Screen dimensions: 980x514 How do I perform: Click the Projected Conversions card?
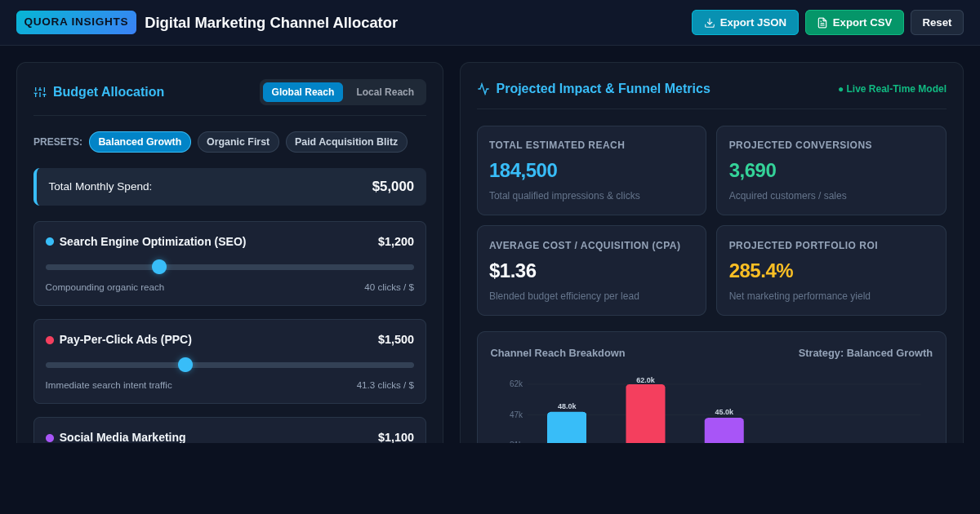pos(831,171)
